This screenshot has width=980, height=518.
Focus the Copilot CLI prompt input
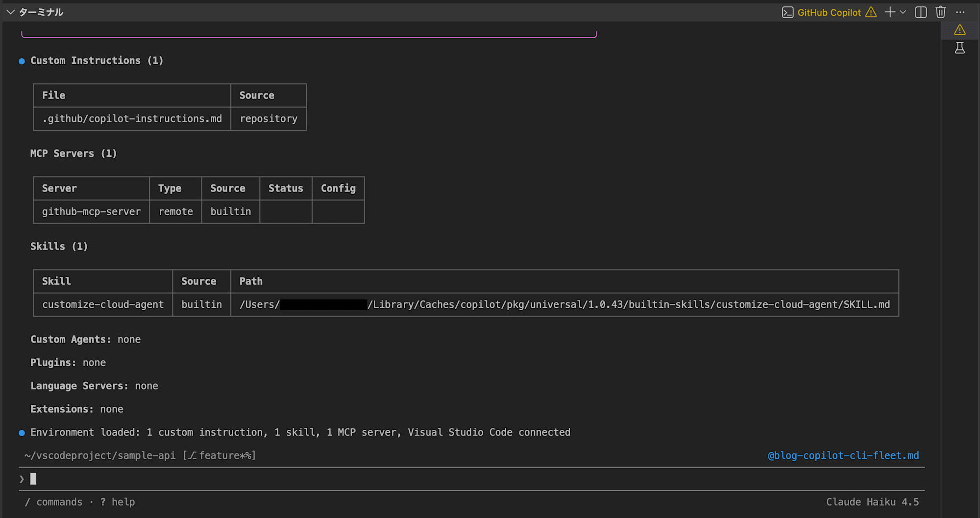[472, 479]
